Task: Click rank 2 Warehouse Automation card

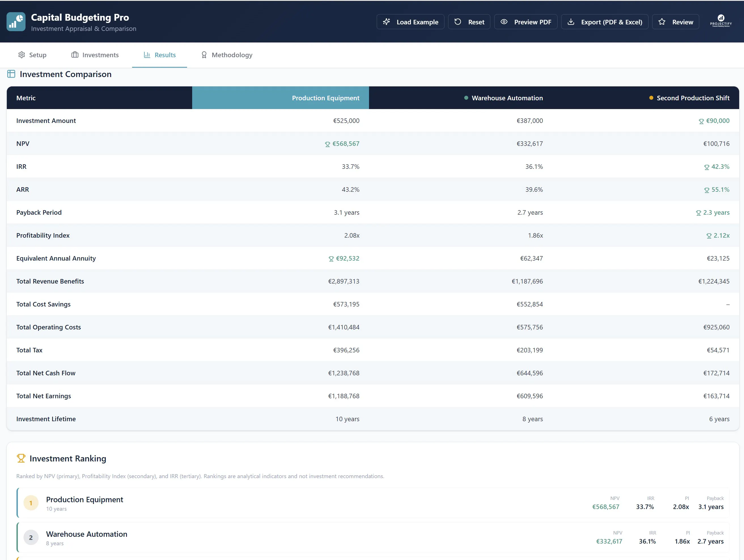Action: click(373, 537)
